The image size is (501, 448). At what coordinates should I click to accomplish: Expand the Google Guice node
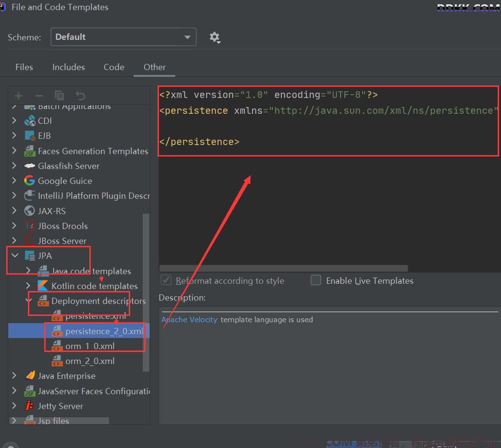pyautogui.click(x=14, y=181)
